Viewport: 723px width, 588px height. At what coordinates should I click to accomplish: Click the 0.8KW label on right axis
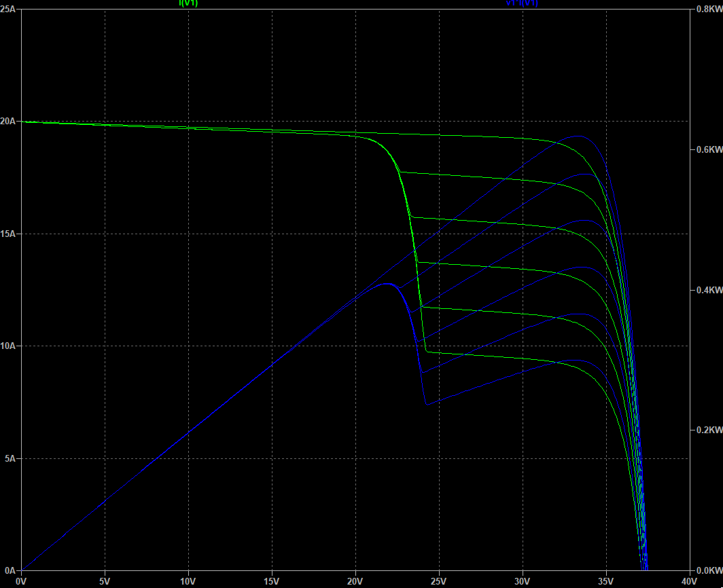(707, 10)
